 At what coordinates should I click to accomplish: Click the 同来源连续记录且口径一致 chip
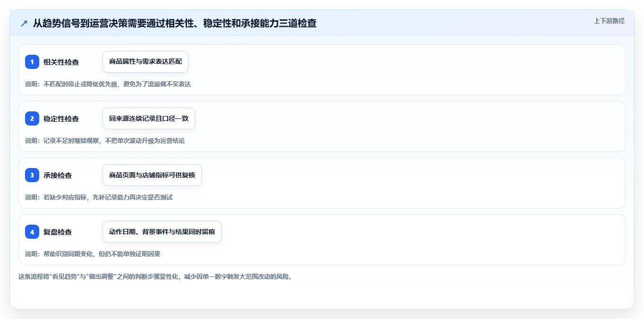149,118
